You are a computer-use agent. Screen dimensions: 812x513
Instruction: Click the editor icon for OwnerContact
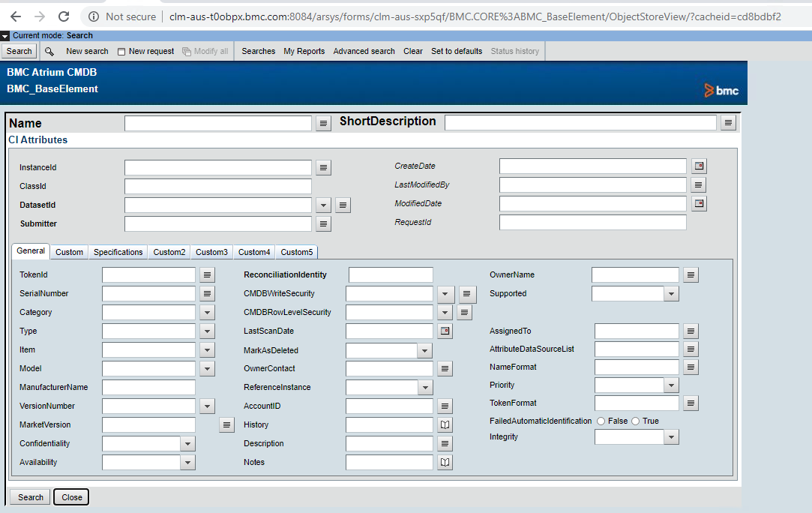tap(445, 368)
